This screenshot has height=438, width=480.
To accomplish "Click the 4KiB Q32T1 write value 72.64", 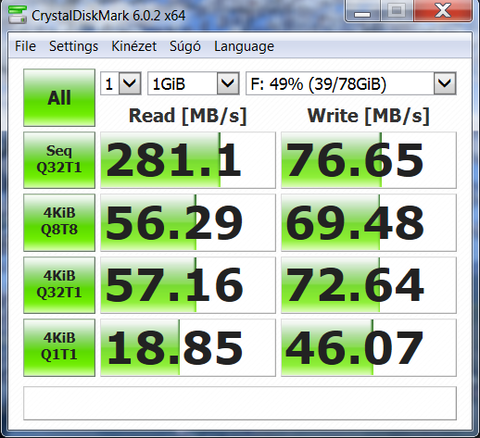I will 369,285.
